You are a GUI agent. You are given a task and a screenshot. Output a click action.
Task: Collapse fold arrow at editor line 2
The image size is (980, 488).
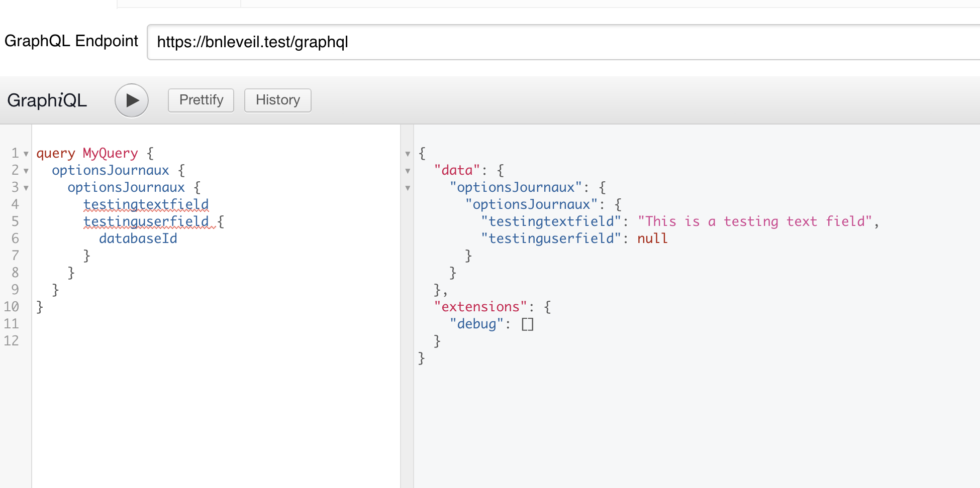[x=26, y=171]
